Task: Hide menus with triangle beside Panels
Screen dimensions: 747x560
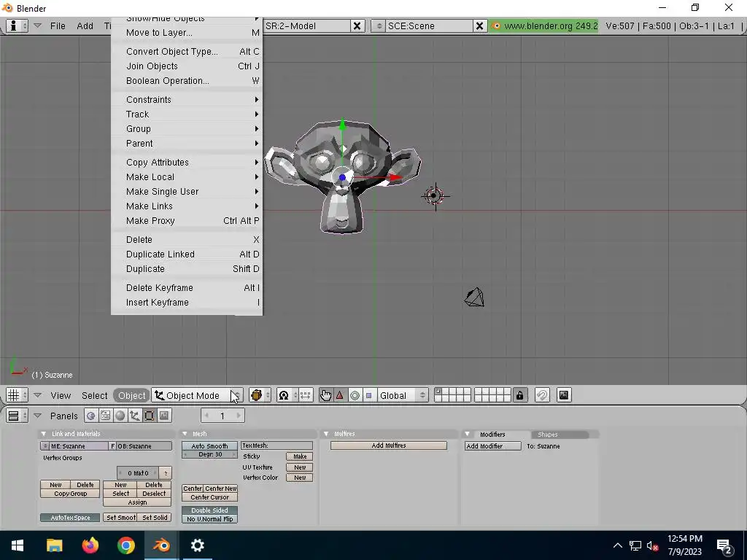Action: click(x=38, y=416)
